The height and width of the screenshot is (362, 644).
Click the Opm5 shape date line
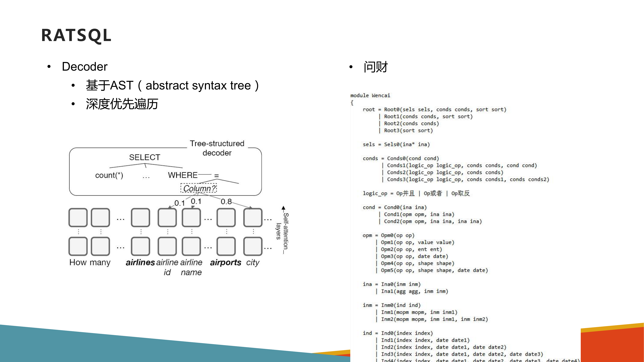tap(432, 270)
